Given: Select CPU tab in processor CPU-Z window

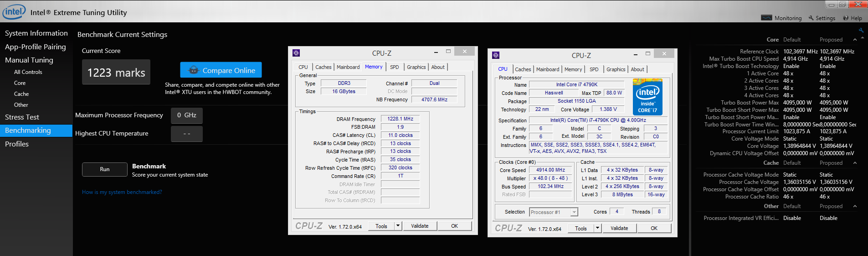Looking at the screenshot, I should [503, 69].
